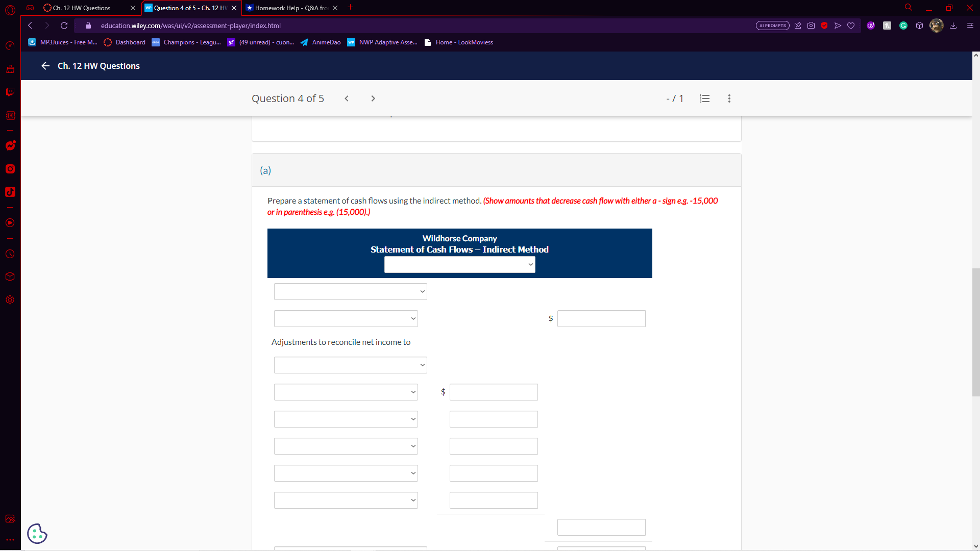Open the browser downloads icon
Screen dimensions: 980x551
[953, 26]
